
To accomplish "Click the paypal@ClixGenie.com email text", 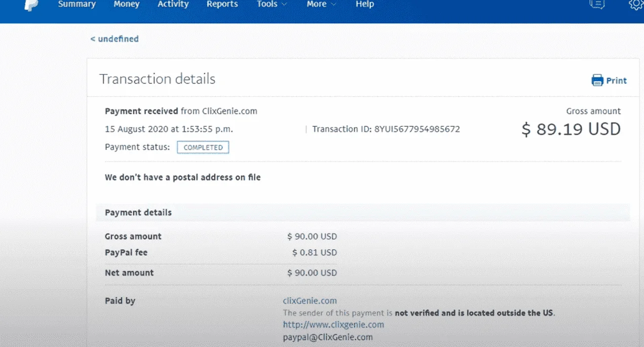I will pos(328,337).
